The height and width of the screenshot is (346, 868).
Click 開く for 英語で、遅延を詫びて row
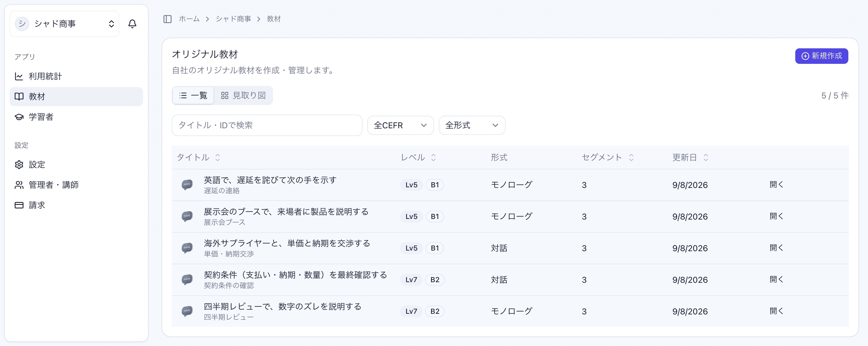point(776,184)
